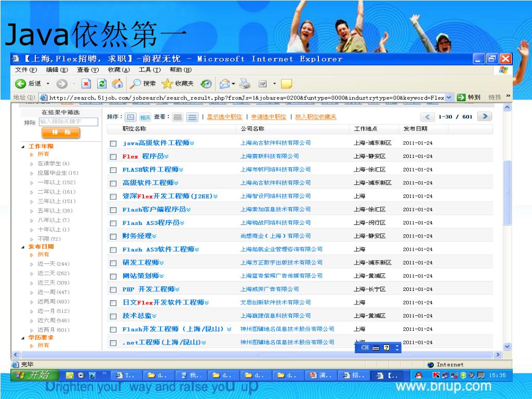Collapse the 发布日期 filter group
Screen dimensions: 532x399
pyautogui.click(x=23, y=247)
